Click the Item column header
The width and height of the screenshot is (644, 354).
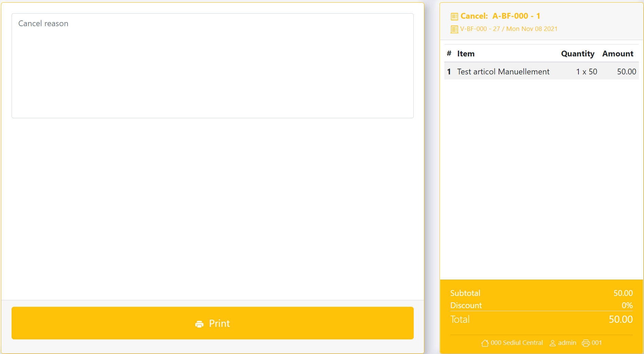pyautogui.click(x=466, y=54)
